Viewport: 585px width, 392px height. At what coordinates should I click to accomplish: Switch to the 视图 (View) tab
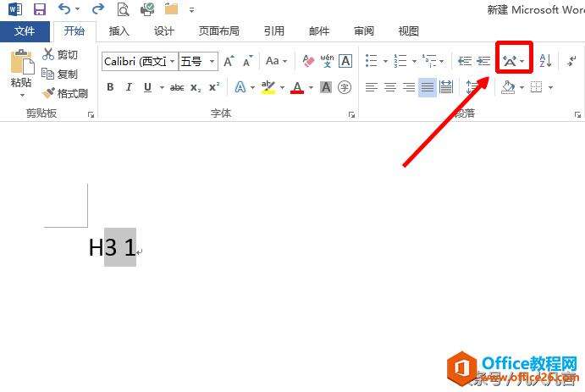tap(409, 31)
